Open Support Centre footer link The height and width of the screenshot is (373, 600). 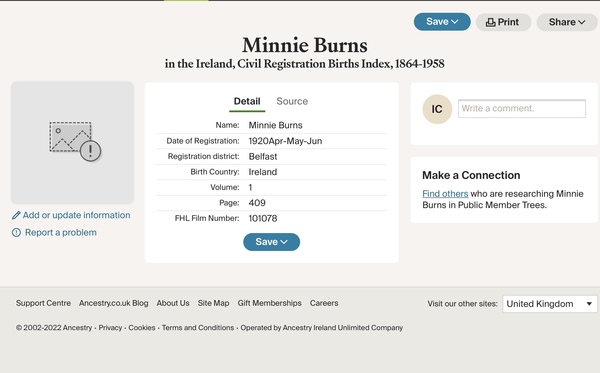(43, 303)
